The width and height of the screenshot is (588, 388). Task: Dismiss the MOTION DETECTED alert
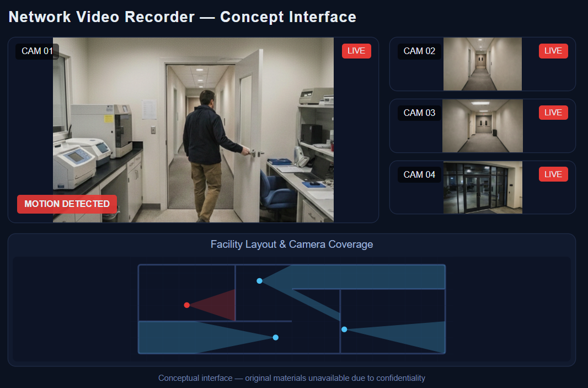coord(67,204)
